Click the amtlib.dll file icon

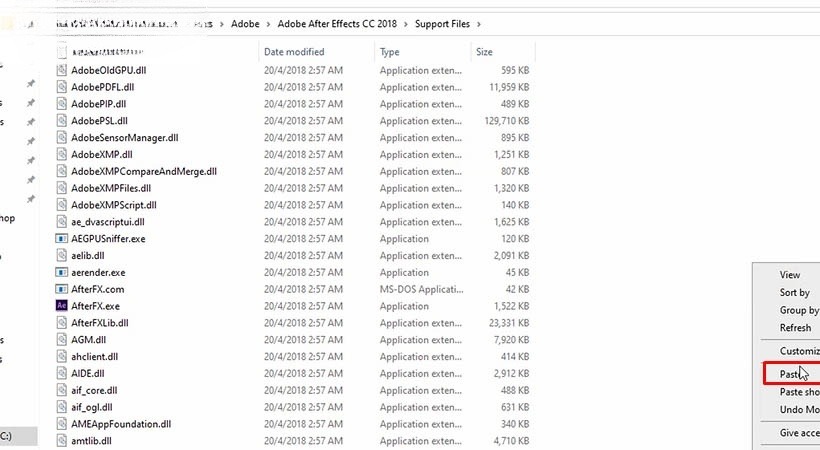click(62, 441)
